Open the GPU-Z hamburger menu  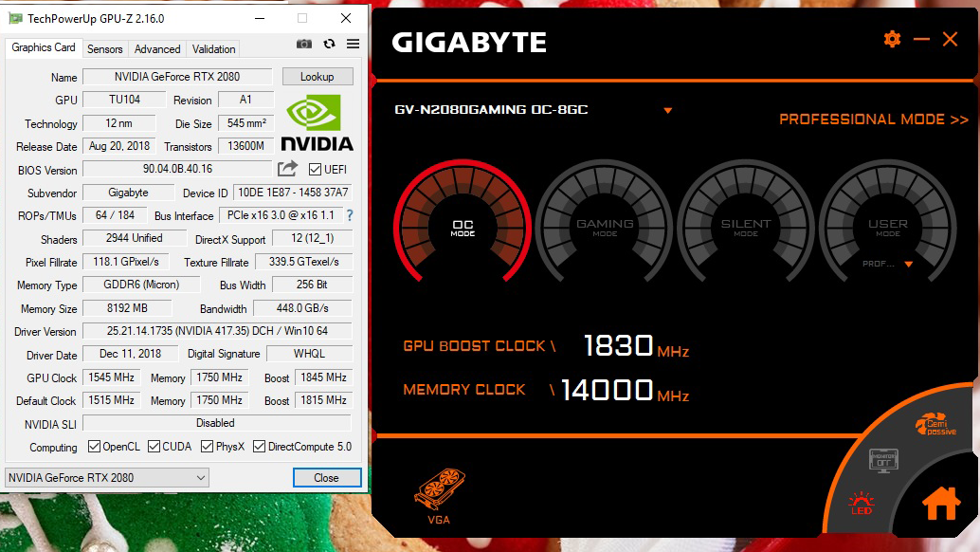(353, 44)
